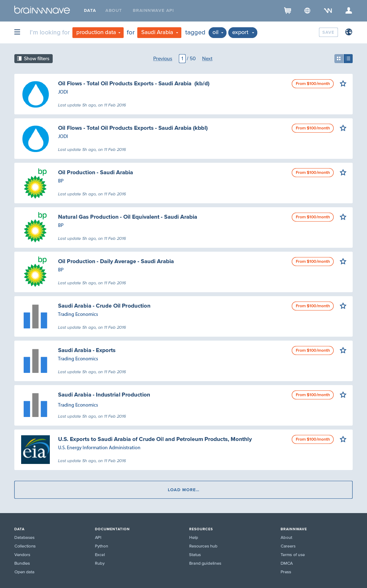Favorite Natural Gas Production dataset star
This screenshot has width=367, height=588.
(x=343, y=217)
